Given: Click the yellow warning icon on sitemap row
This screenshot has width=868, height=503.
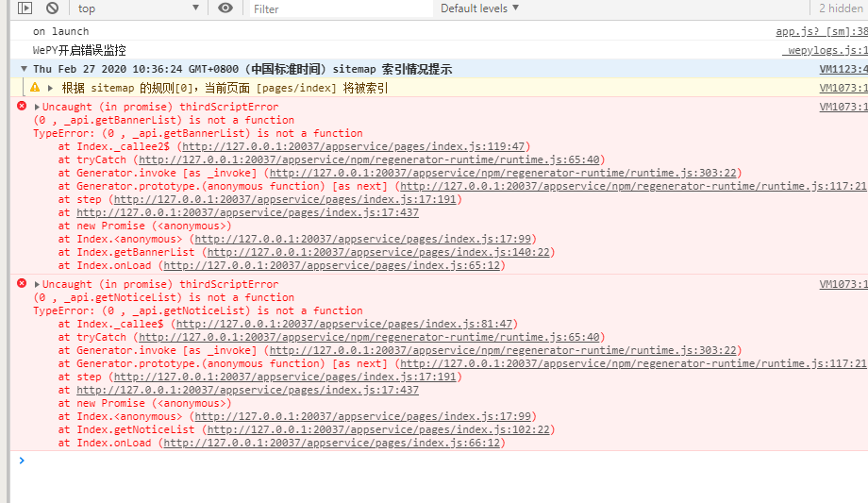Looking at the screenshot, I should [x=35, y=88].
